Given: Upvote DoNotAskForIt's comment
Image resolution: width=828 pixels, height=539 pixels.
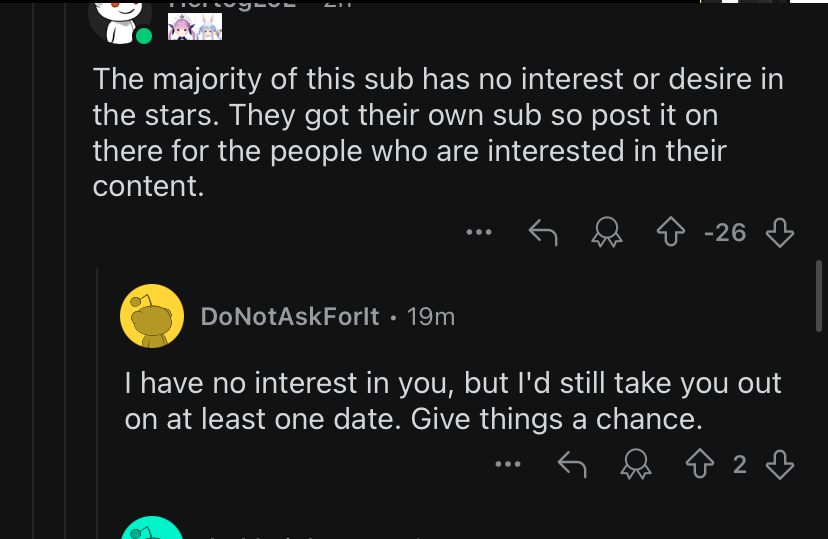Looking at the screenshot, I should (x=698, y=464).
